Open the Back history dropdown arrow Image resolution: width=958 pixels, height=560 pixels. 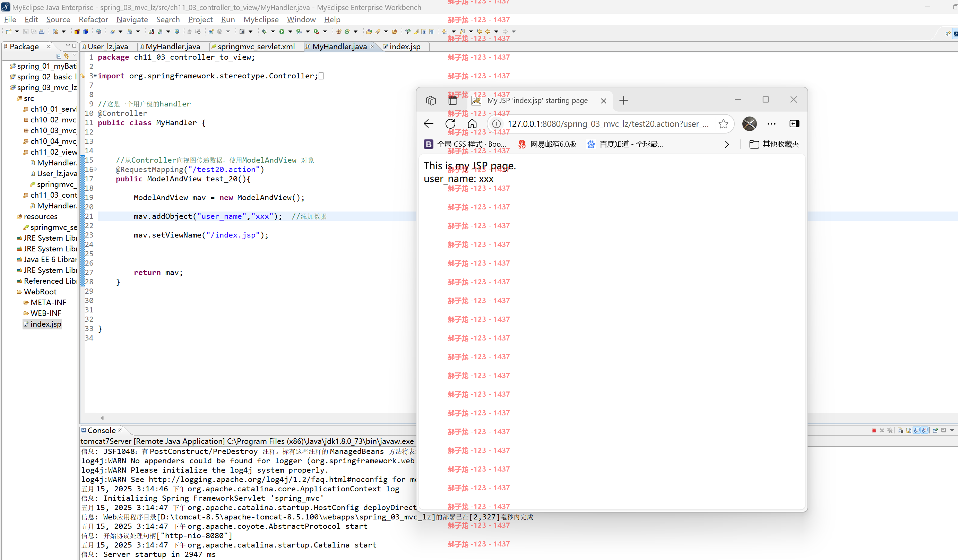pos(497,32)
